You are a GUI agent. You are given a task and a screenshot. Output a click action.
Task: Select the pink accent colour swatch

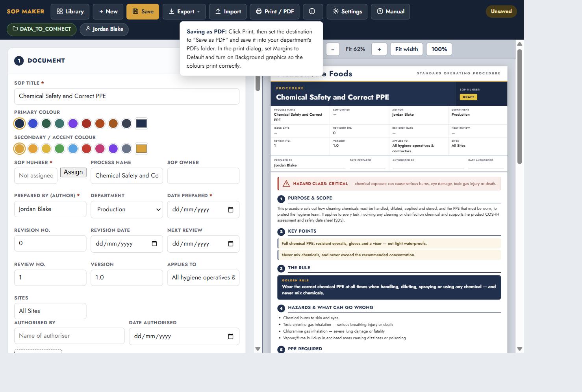point(100,149)
